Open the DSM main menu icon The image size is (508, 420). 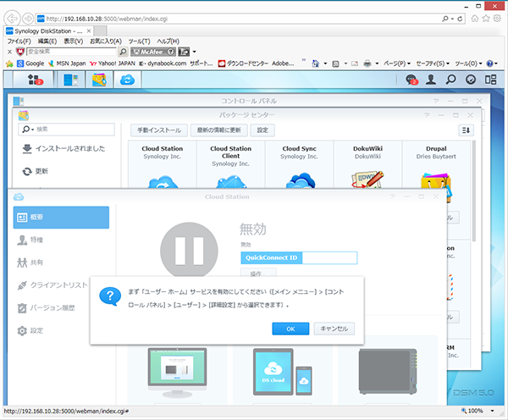pos(34,80)
